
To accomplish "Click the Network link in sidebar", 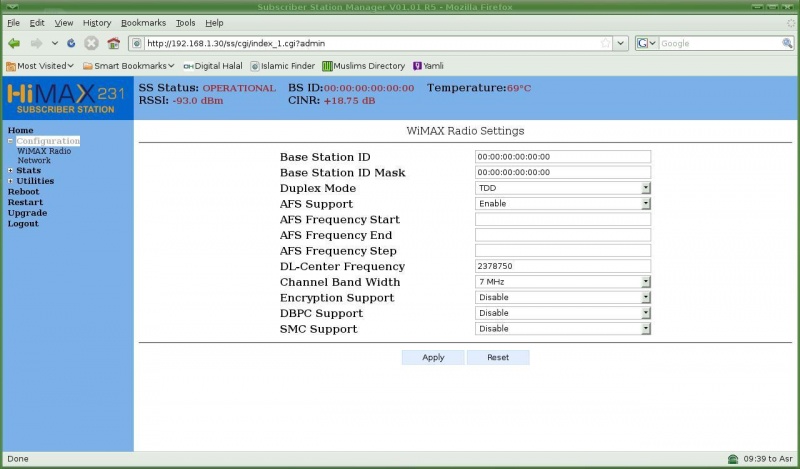I will pos(34,160).
